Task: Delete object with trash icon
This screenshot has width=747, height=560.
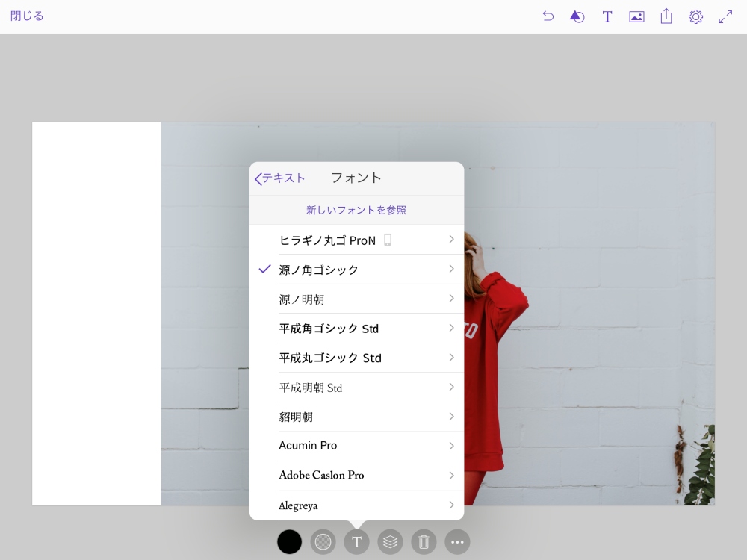Action: click(424, 542)
